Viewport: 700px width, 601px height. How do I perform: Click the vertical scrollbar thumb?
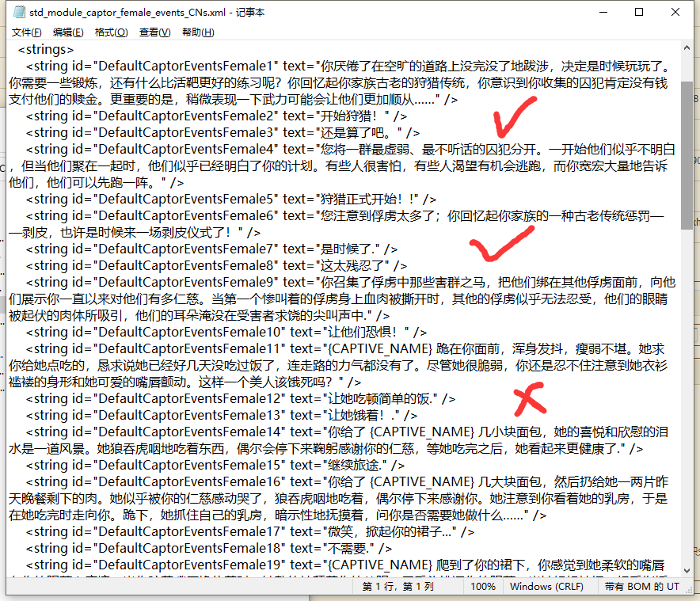(687, 155)
